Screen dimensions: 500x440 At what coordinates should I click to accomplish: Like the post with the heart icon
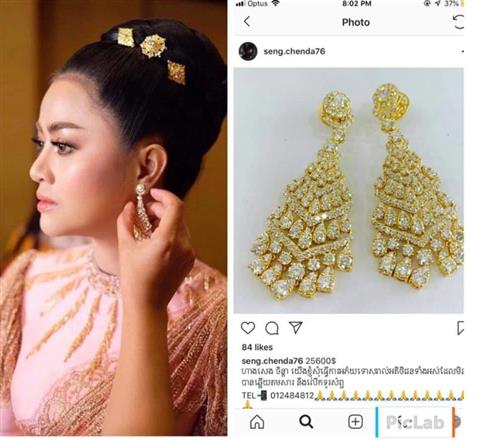(x=248, y=328)
